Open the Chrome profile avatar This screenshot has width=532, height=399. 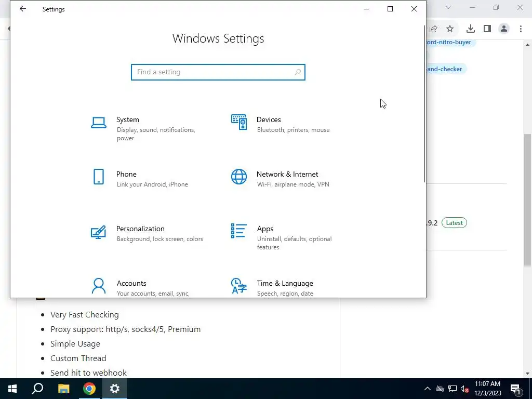click(504, 29)
